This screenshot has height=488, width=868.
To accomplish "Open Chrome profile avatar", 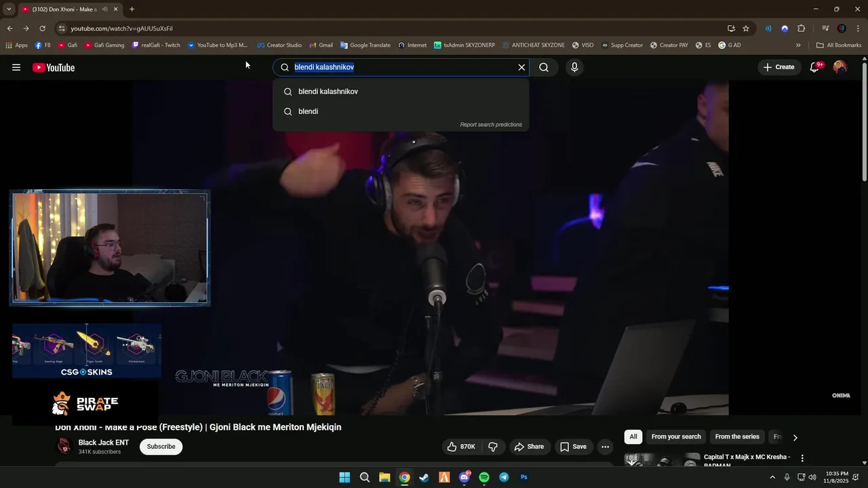I will (x=842, y=28).
